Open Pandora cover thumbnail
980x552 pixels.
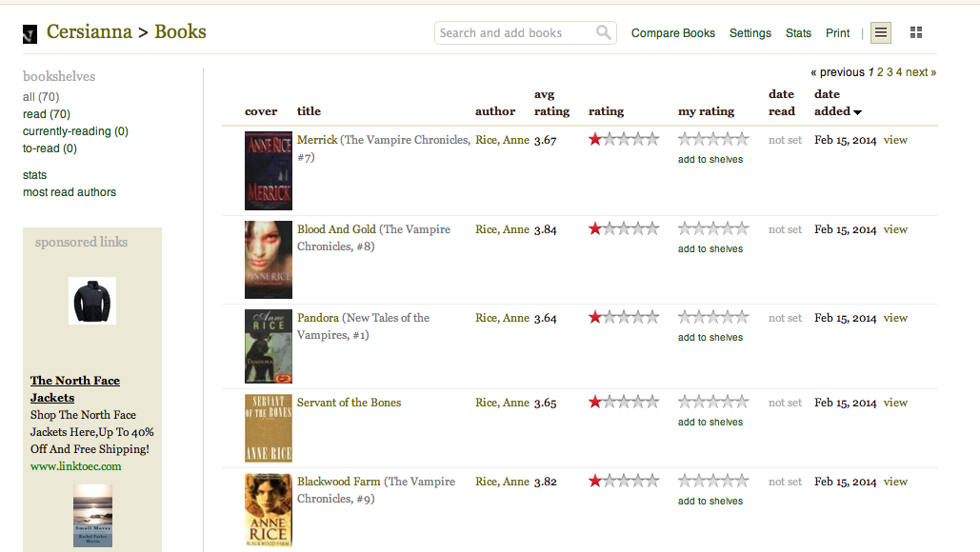click(x=269, y=345)
